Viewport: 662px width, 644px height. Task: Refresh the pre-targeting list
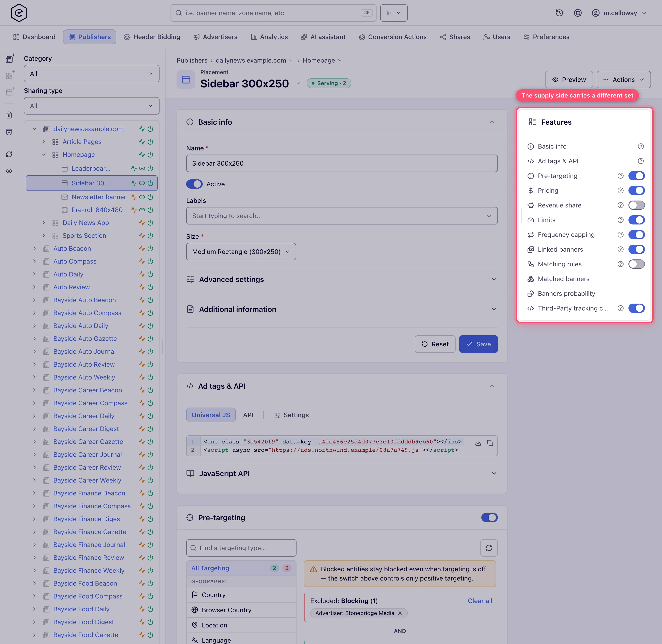tap(489, 548)
